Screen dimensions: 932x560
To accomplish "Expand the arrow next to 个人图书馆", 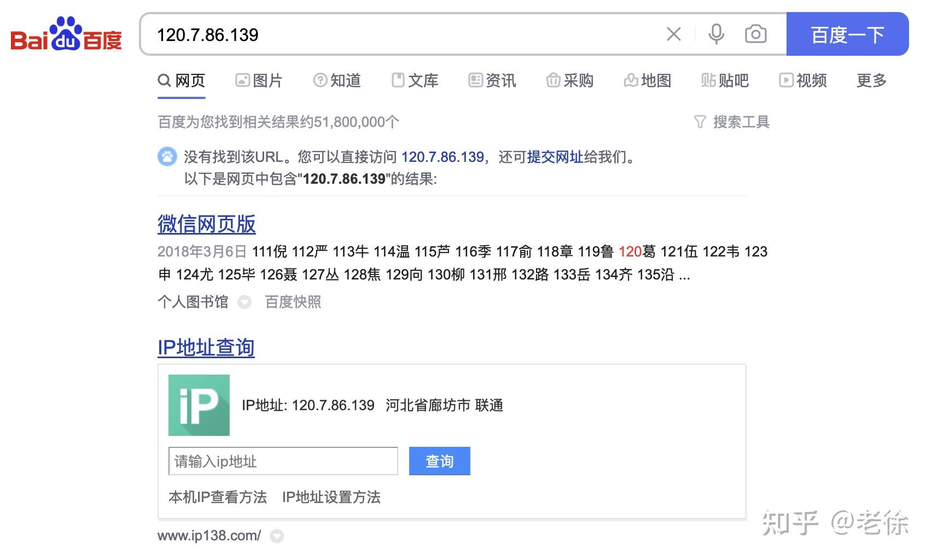I will pyautogui.click(x=244, y=302).
